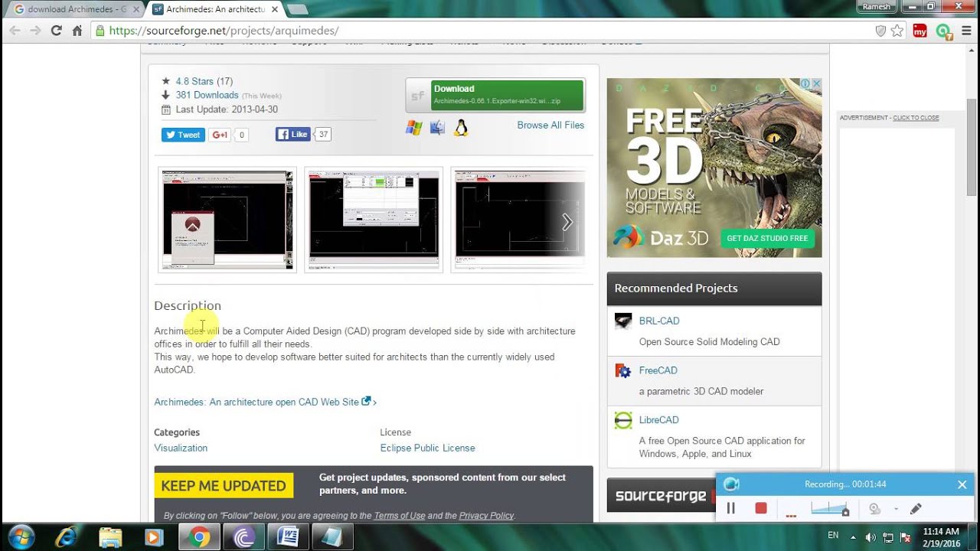Open first Archimedes screenshot thumbnail
The width and height of the screenshot is (980, 551).
(227, 220)
